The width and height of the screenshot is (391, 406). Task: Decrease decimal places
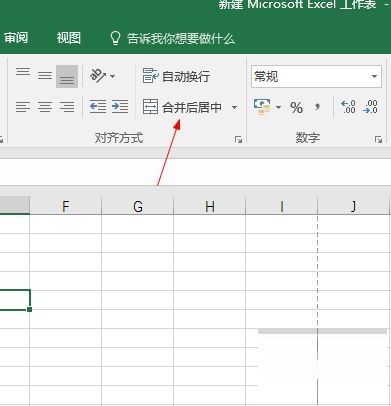[x=371, y=107]
